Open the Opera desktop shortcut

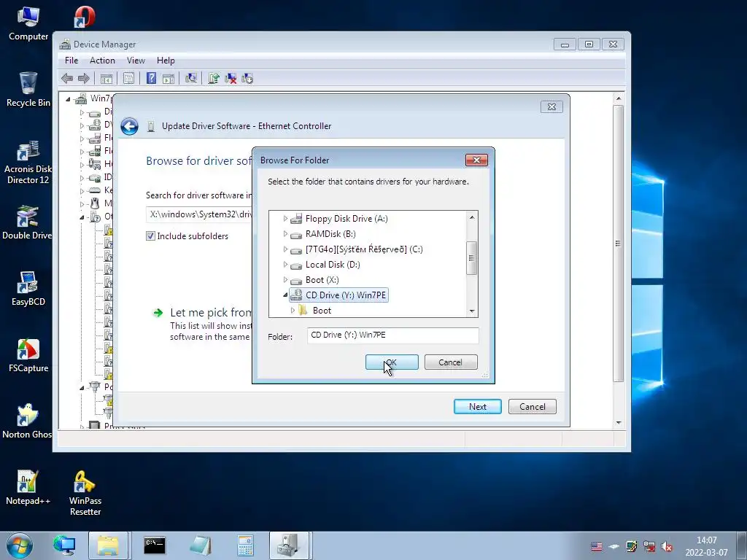[x=85, y=17]
